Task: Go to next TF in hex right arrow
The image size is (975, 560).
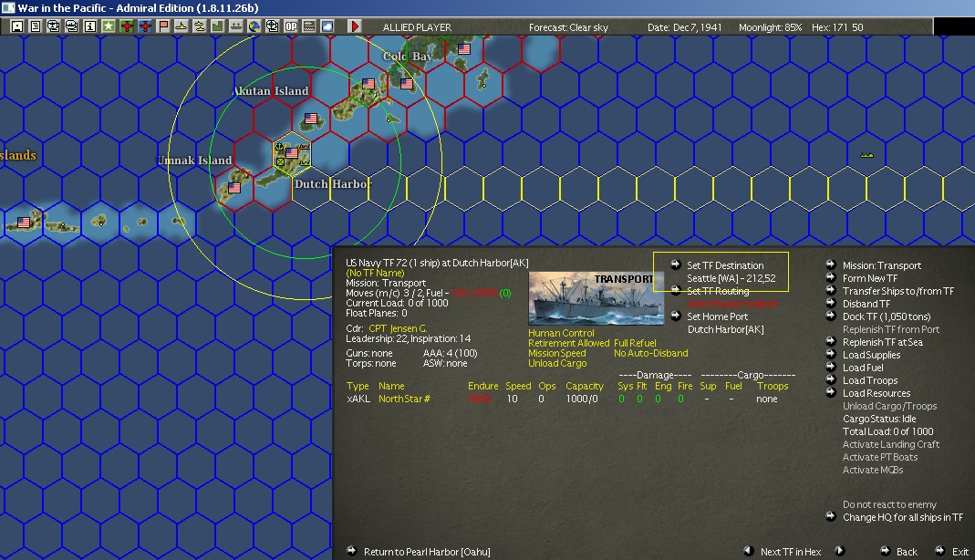Action: tap(839, 551)
